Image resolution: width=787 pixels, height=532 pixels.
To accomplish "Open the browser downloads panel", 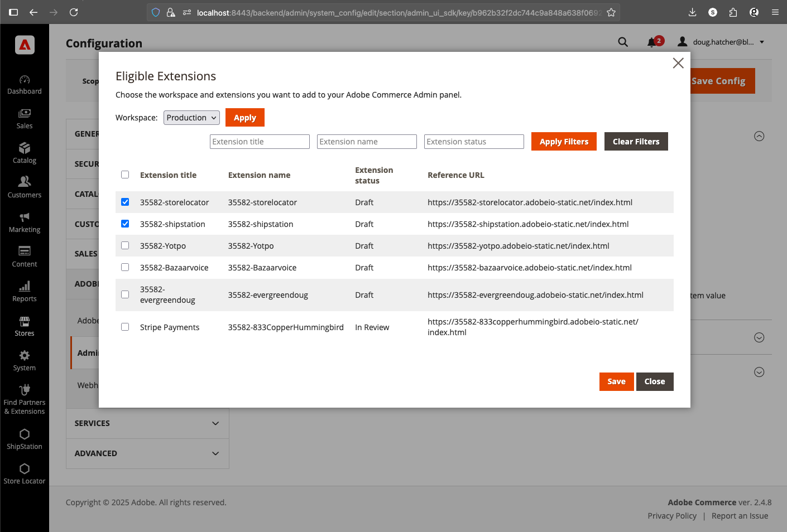I will tap(693, 12).
